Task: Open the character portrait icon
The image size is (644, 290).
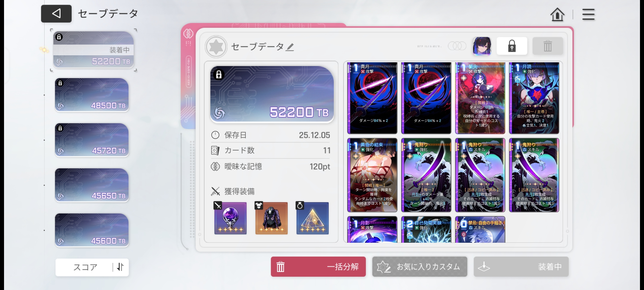Action: [482, 46]
